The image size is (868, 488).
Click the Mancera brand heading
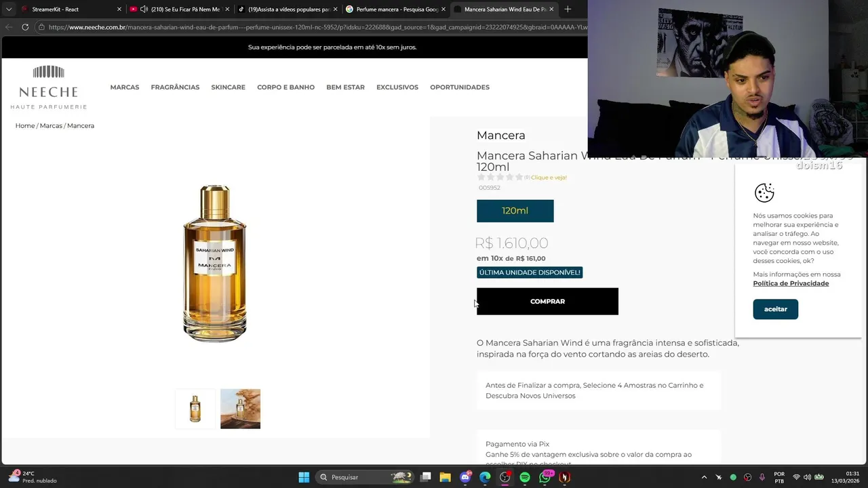tap(501, 136)
